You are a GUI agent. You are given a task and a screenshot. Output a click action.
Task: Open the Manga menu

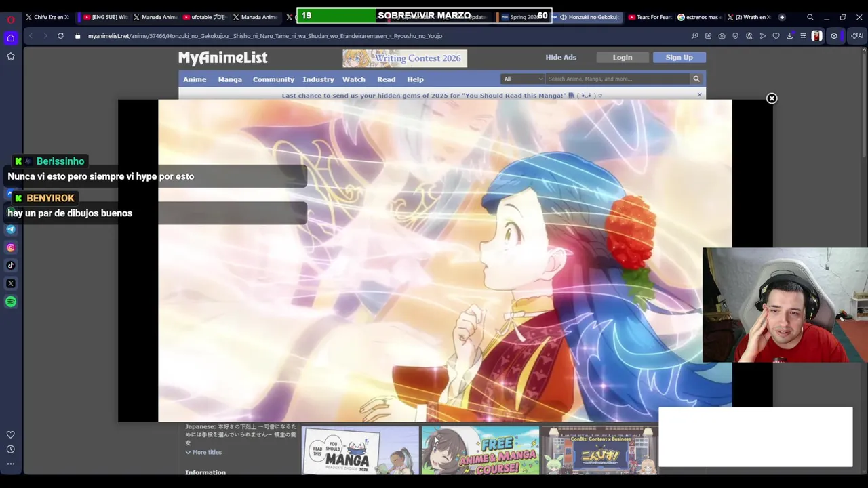(230, 79)
